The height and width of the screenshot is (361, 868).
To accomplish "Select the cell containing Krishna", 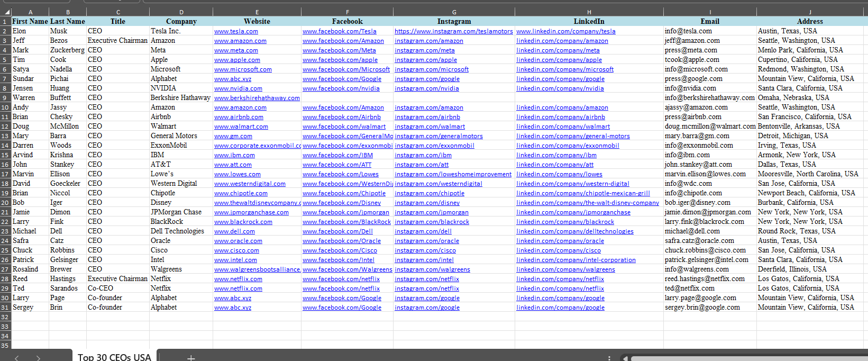I will 67,155.
